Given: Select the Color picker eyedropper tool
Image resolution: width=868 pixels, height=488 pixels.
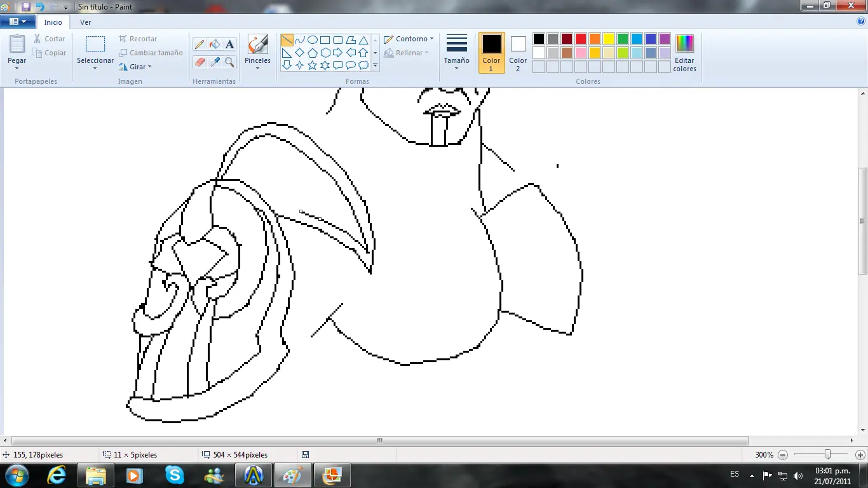Looking at the screenshot, I should [215, 62].
